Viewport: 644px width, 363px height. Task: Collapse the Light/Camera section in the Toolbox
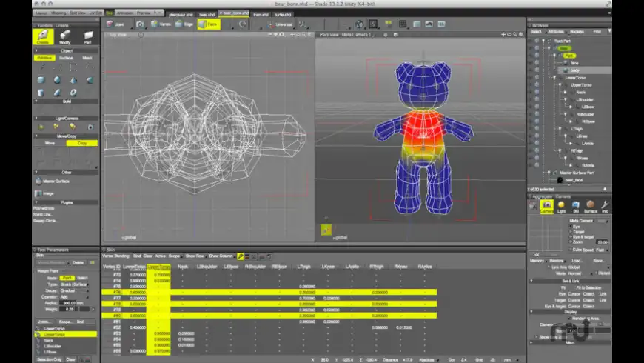point(66,118)
